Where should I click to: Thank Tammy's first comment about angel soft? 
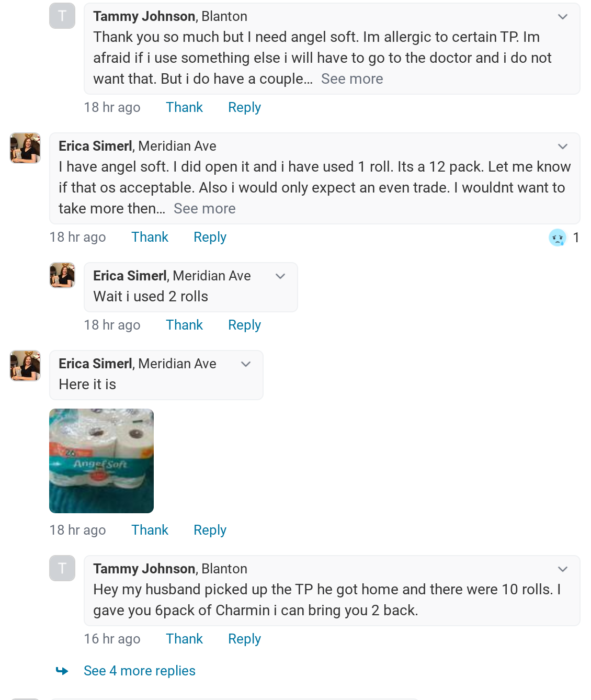184,107
